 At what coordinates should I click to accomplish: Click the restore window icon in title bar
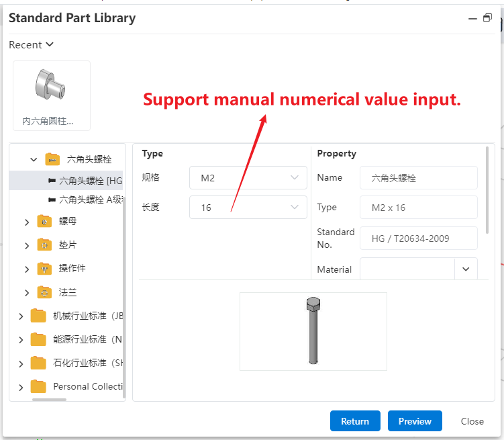coord(487,18)
